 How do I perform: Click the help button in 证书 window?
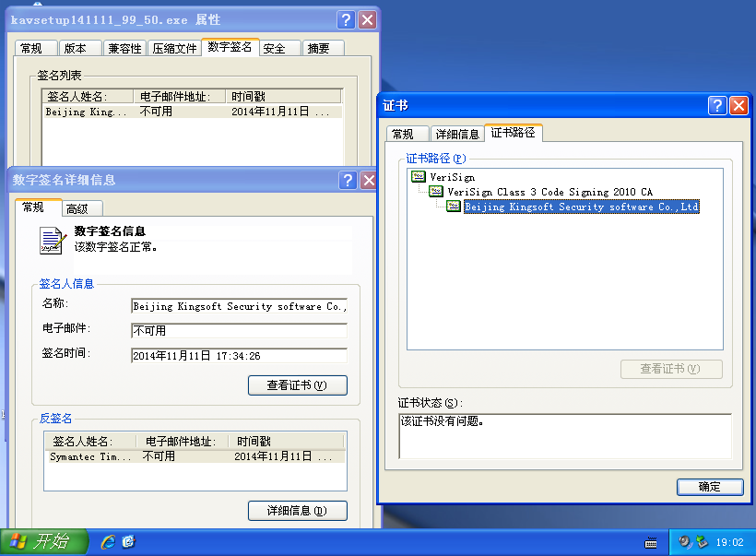point(717,105)
